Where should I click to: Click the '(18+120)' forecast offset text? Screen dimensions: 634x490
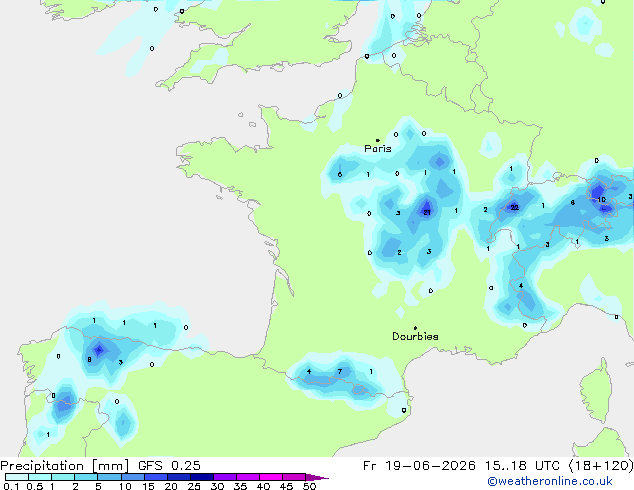(x=601, y=466)
